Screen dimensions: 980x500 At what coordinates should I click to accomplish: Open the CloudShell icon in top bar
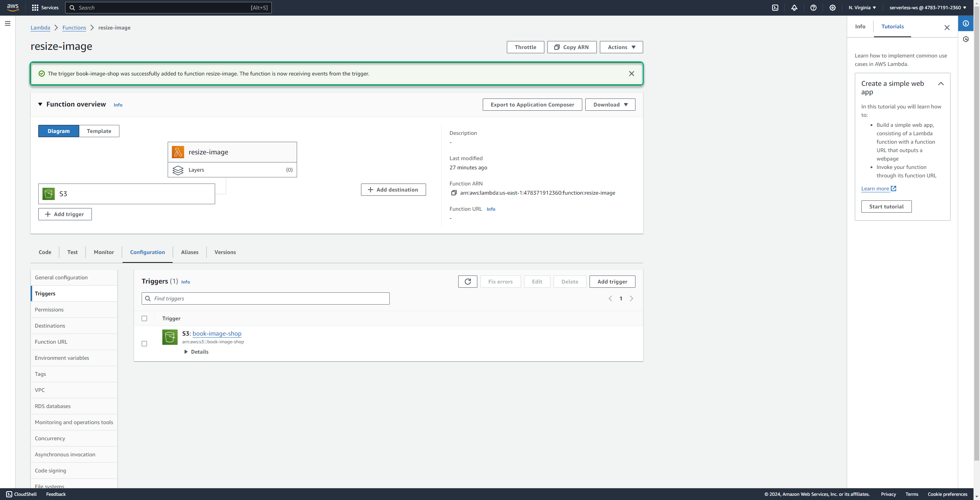click(x=775, y=8)
